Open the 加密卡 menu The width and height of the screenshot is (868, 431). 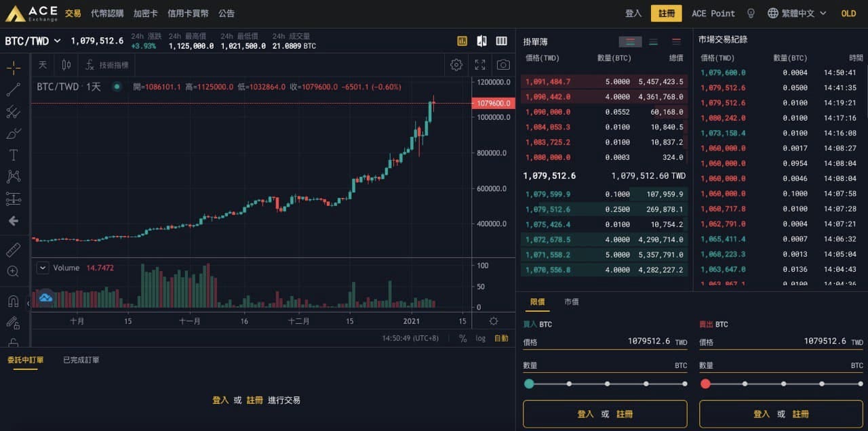(x=146, y=14)
